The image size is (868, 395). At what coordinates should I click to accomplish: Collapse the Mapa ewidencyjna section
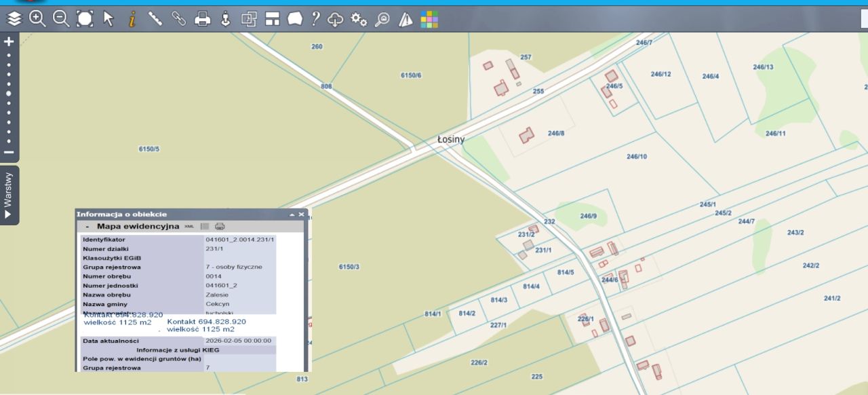point(87,227)
